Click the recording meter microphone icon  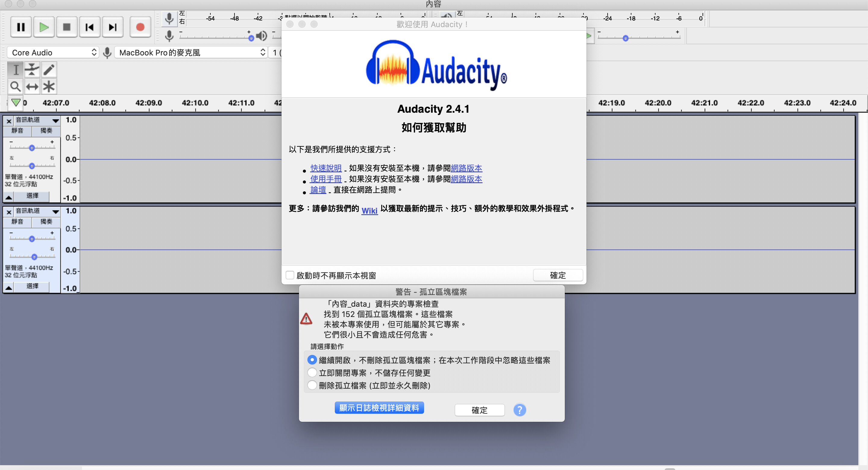[169, 19]
